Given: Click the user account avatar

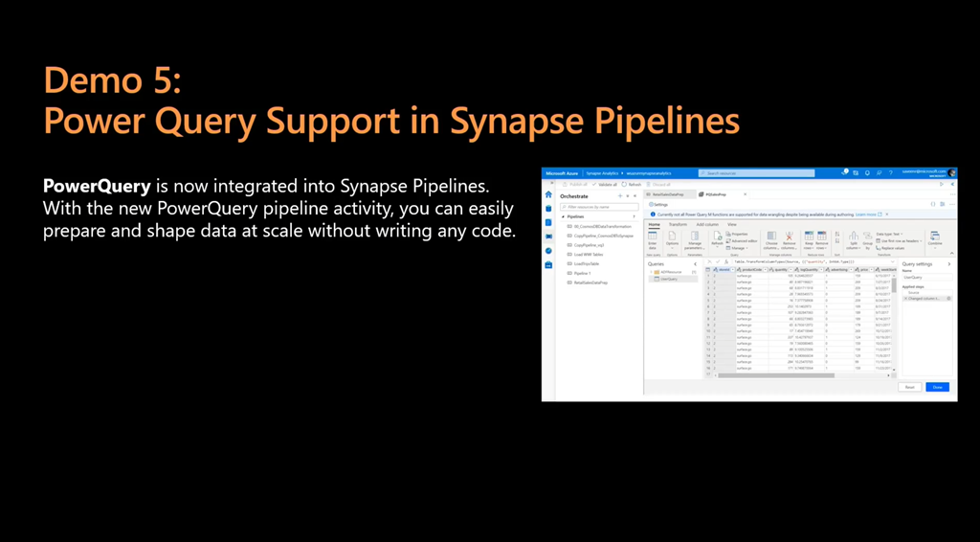Looking at the screenshot, I should [952, 172].
